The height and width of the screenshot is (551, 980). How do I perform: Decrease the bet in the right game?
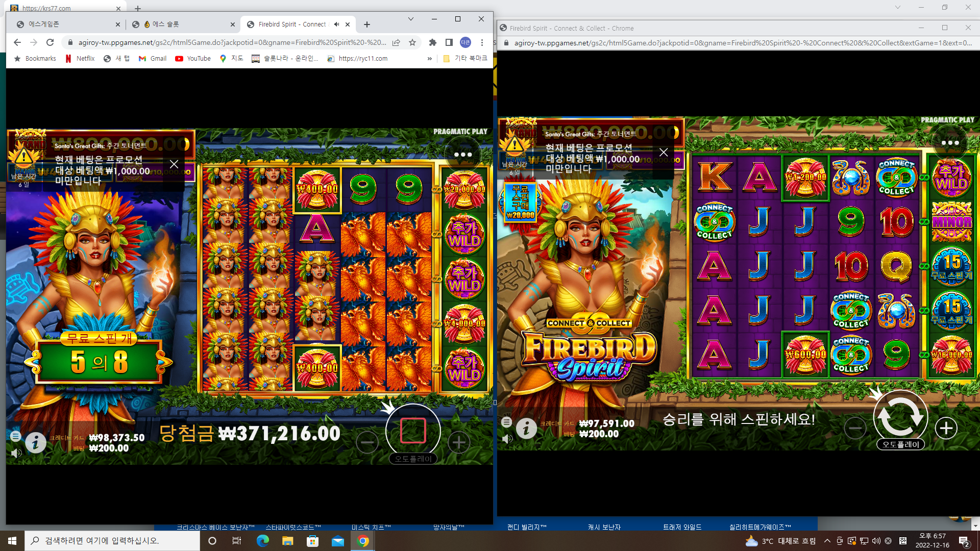click(855, 428)
